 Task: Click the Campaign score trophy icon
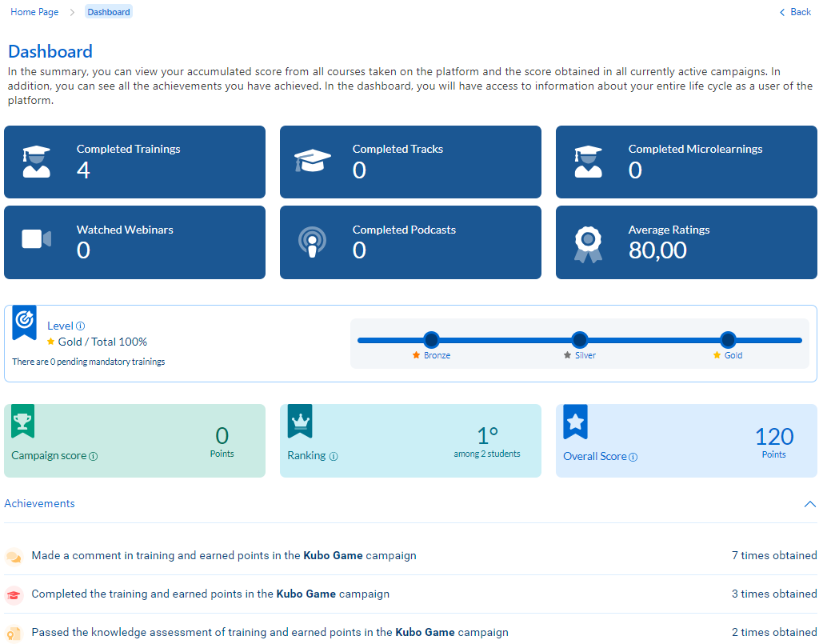click(23, 421)
